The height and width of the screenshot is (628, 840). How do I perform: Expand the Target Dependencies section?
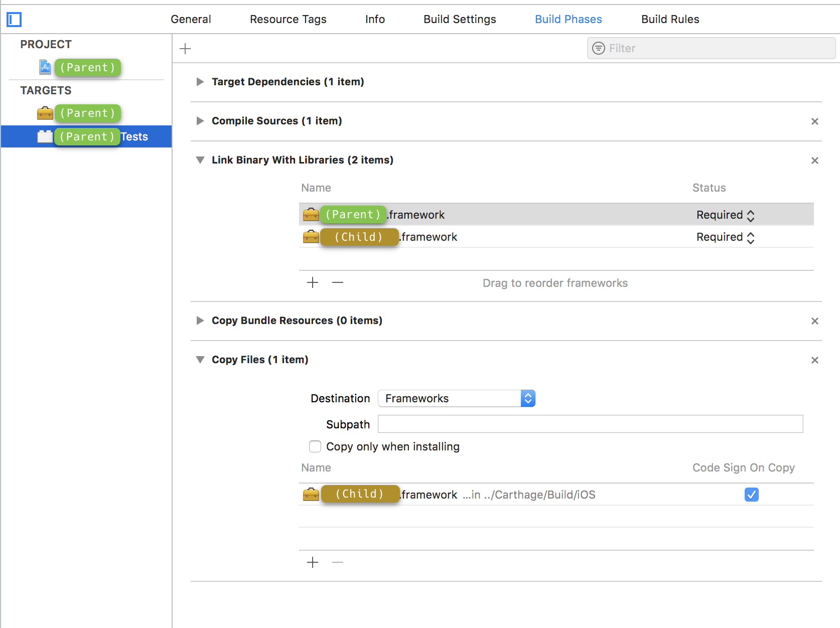(x=200, y=82)
